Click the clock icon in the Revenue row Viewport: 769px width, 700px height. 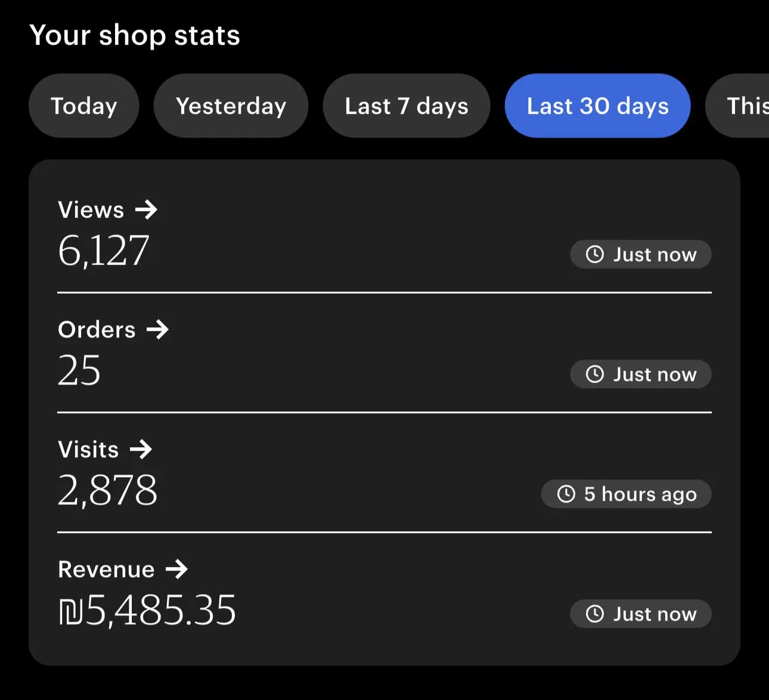(595, 614)
